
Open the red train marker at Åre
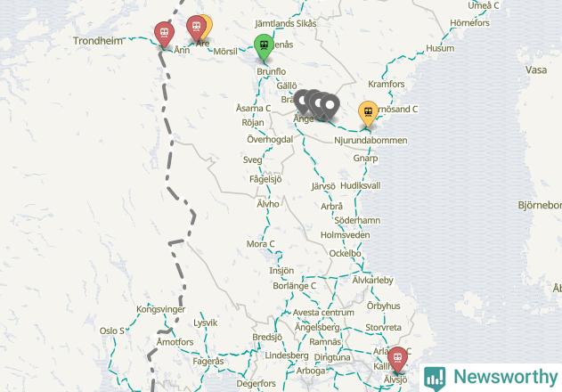(x=196, y=29)
